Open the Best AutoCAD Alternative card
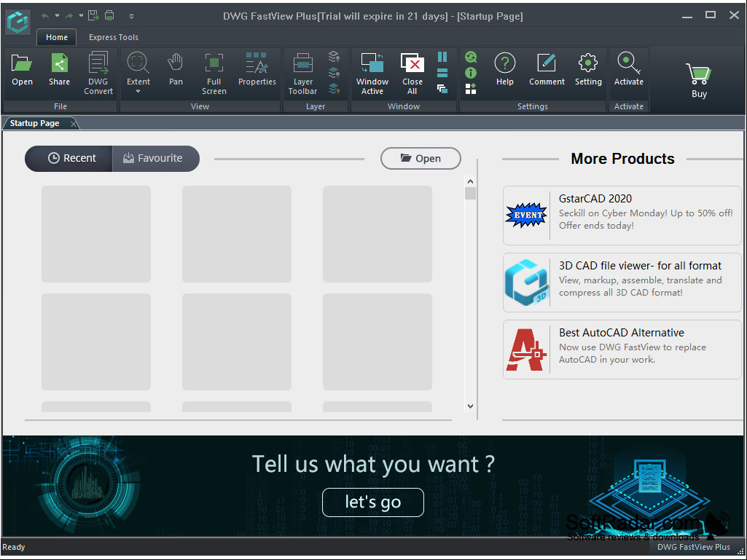The height and width of the screenshot is (560, 747). pos(622,350)
